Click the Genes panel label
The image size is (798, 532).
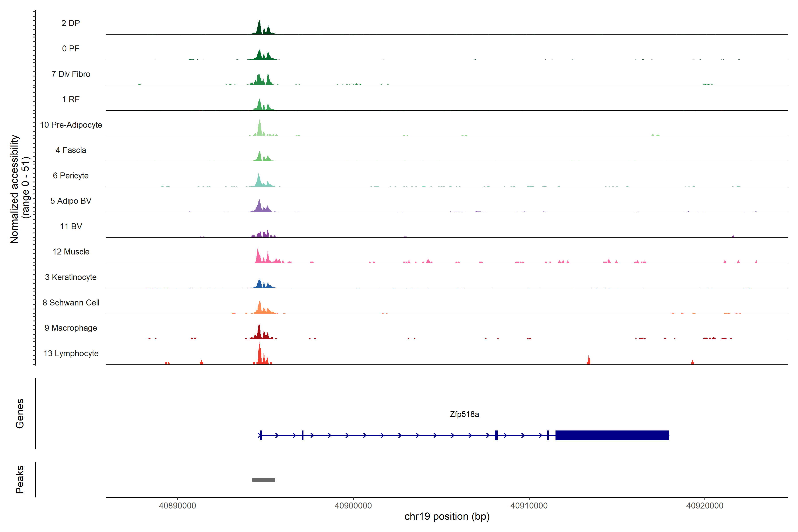pyautogui.click(x=20, y=413)
